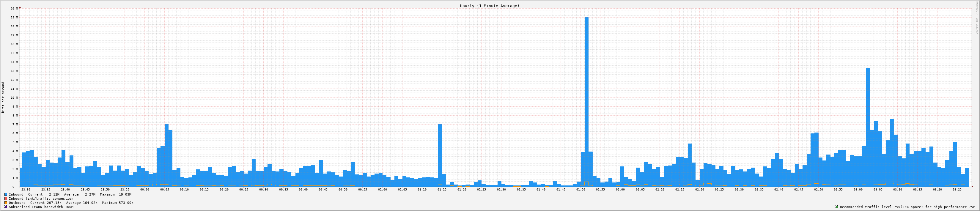Click the Inbound link/traffic congestion text

41,199
